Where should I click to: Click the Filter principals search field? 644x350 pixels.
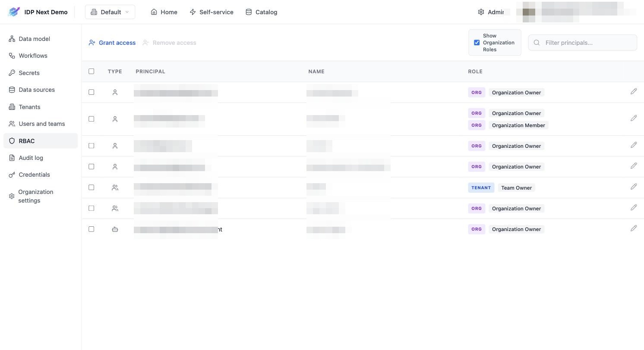(583, 43)
